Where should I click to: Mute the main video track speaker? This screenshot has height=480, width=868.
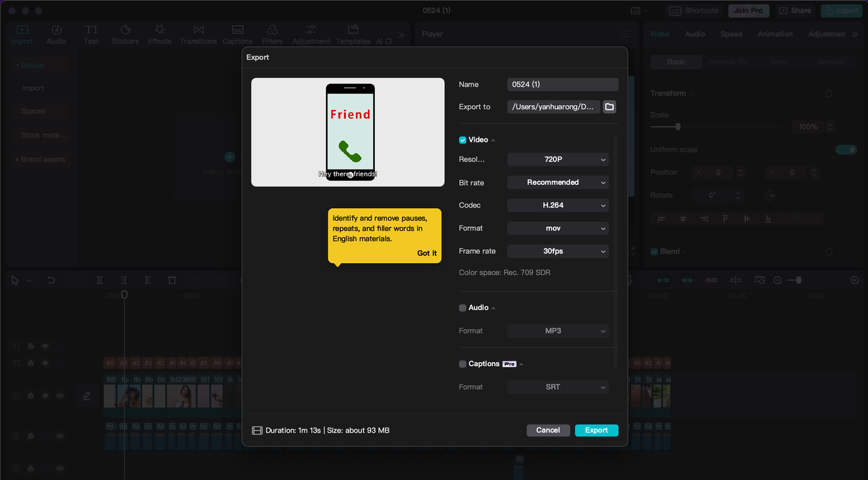tap(60, 395)
